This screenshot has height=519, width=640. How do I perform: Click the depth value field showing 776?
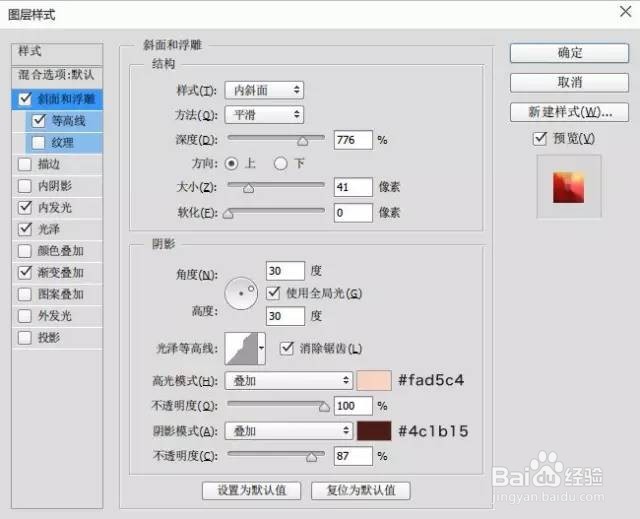[353, 140]
